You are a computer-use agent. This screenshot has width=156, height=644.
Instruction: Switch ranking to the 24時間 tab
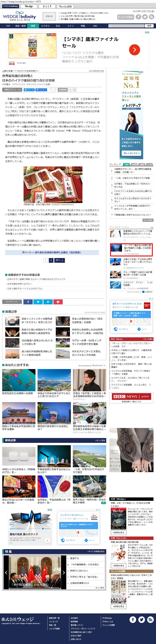(134, 165)
